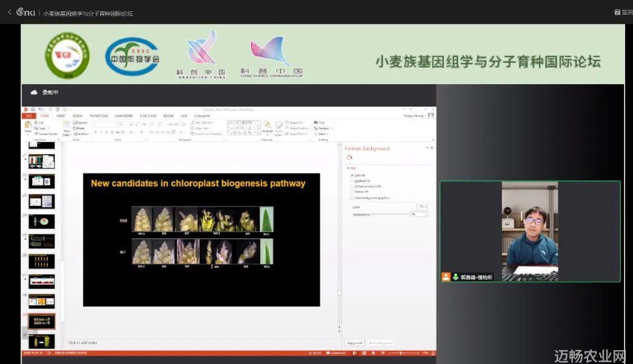Click Apply to All button
The width and height of the screenshot is (633, 364).
[355, 343]
